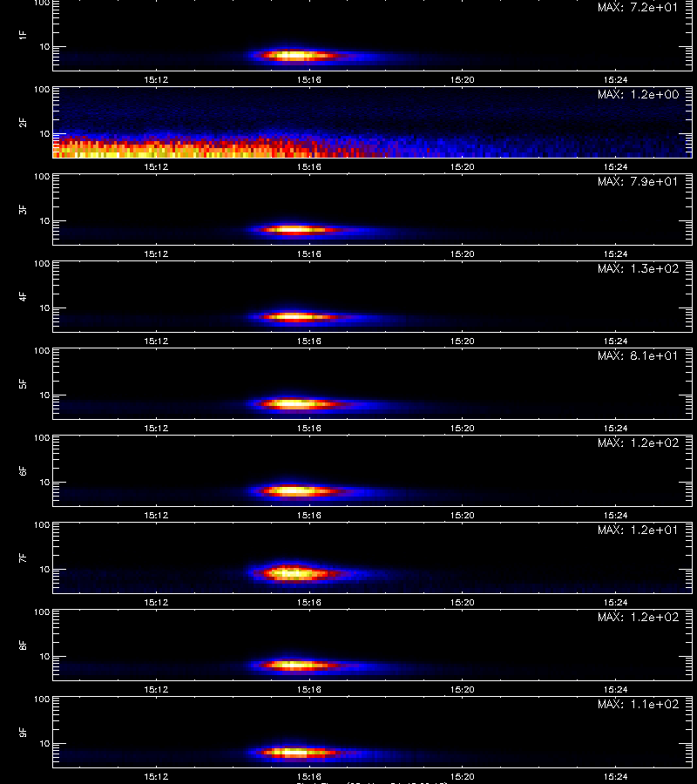Click the '10' y-axis label of panel 4F
Screen dimensions: 697x784
pyautogui.click(x=45, y=308)
